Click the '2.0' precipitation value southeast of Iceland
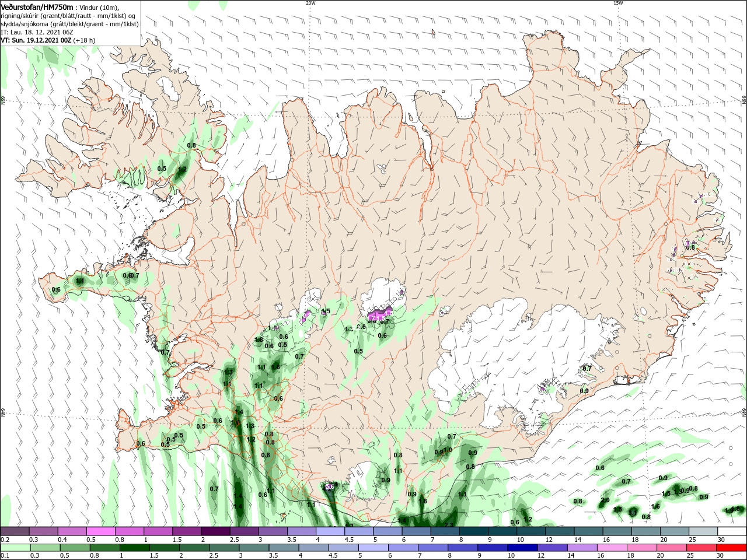Viewport: 747px width, 560px height. point(605,500)
